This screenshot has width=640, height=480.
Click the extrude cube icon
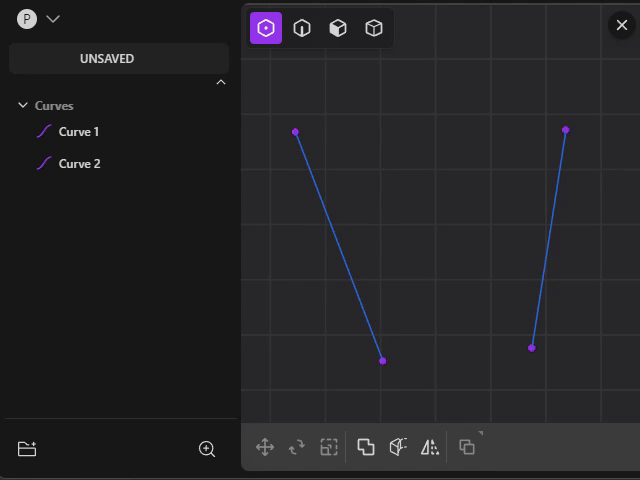[398, 447]
